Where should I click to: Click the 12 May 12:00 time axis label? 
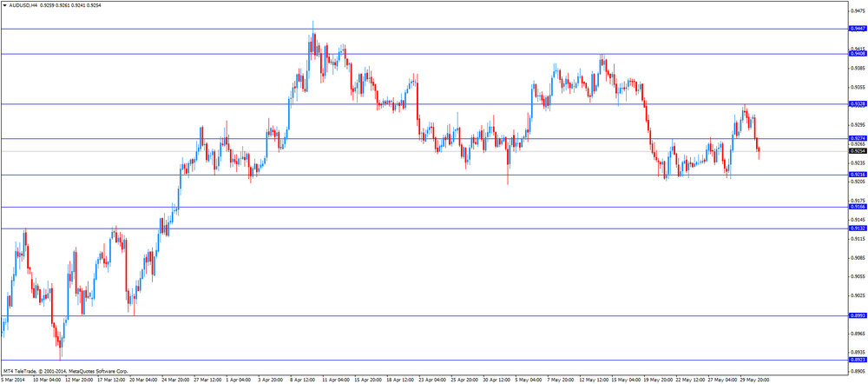pyautogui.click(x=593, y=381)
